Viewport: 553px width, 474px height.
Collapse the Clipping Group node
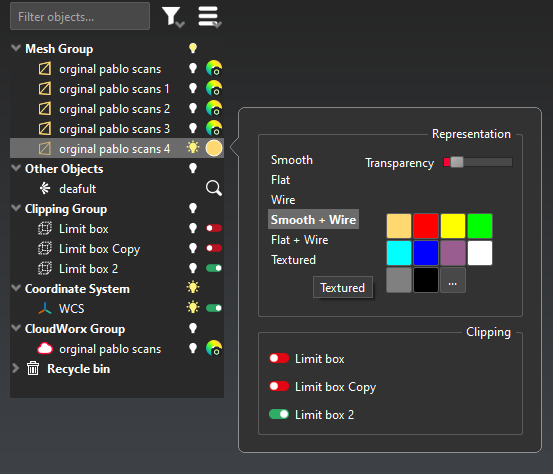[x=16, y=208]
